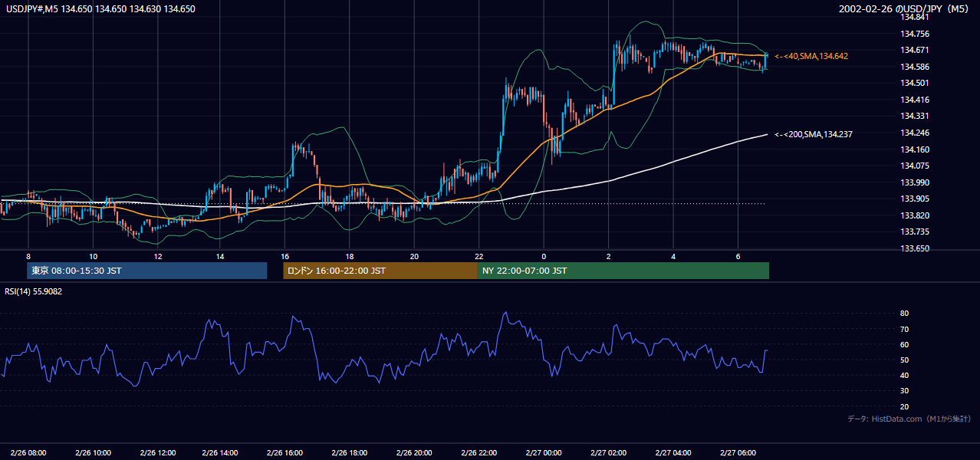This screenshot has width=980, height=460.
Task: Click hour label 16 under the price chart
Action: [284, 256]
